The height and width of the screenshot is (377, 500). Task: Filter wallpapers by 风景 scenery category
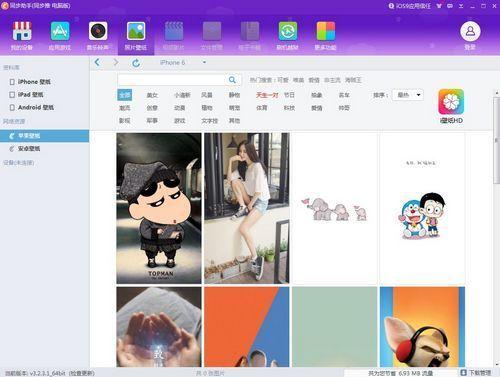pyautogui.click(x=207, y=95)
